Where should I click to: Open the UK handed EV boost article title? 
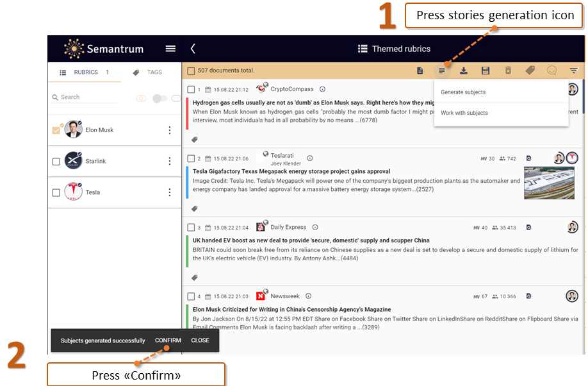click(x=311, y=240)
